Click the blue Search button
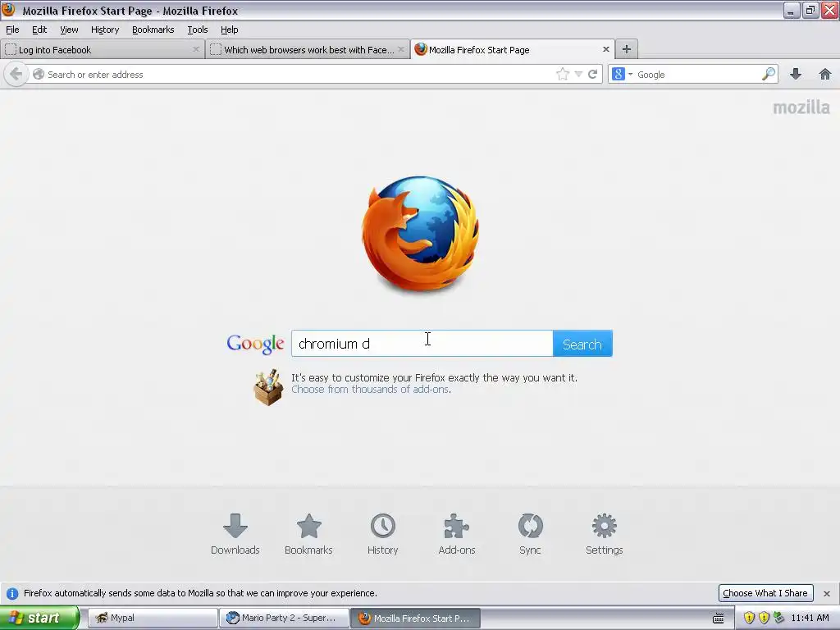 click(582, 344)
